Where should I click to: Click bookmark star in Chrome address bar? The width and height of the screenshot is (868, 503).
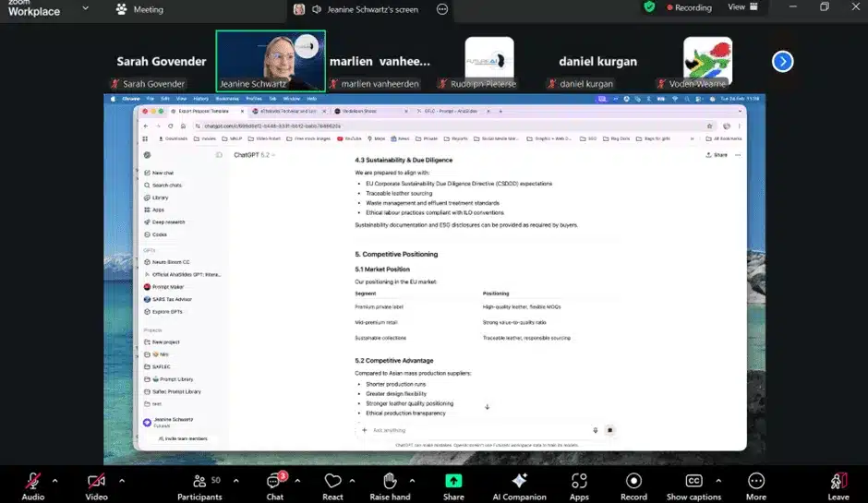[x=710, y=126]
